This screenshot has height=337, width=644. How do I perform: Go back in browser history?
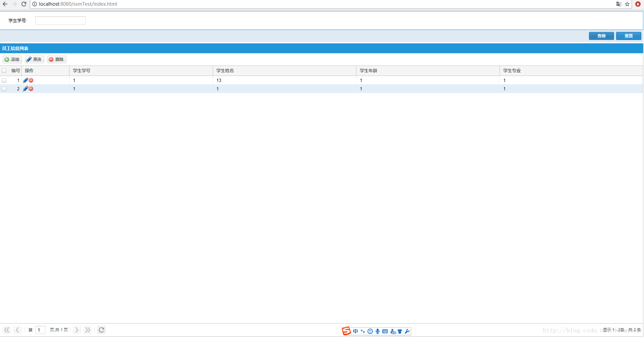pyautogui.click(x=5, y=4)
